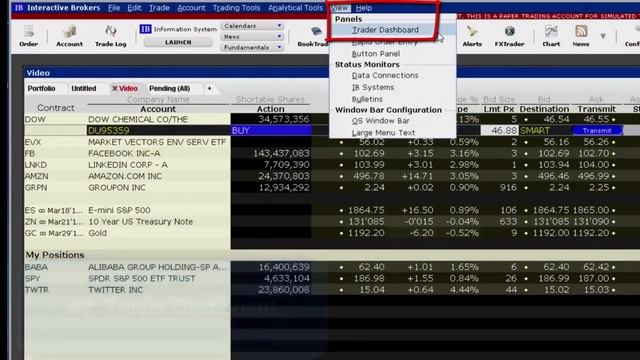Viewport: 640px width, 360px height.
Task: Click the Action column header
Action: [271, 109]
